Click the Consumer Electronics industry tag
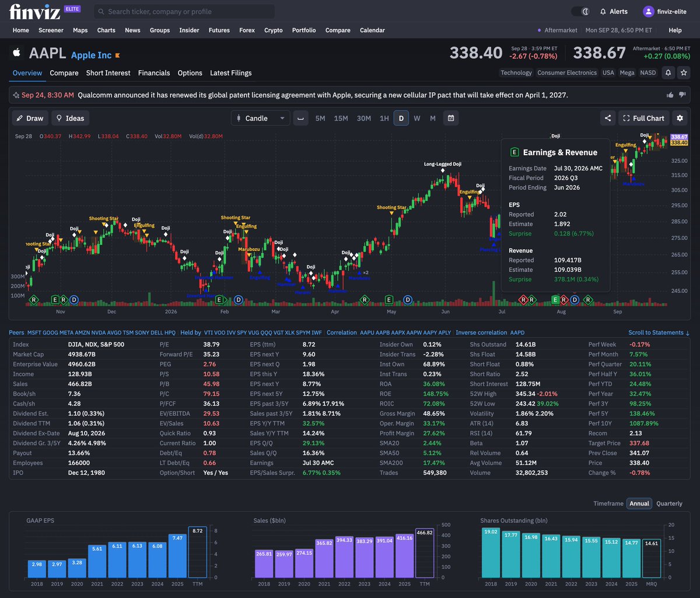700x598 pixels. [567, 73]
